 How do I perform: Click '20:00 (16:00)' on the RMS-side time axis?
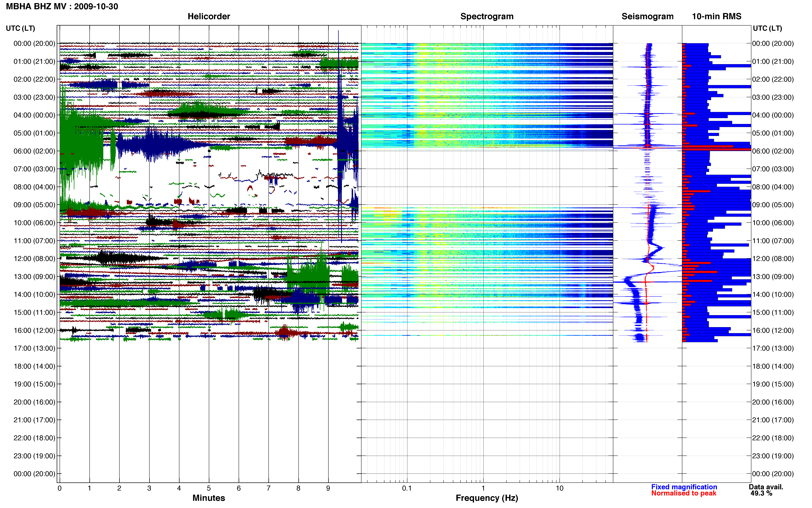[x=773, y=402]
